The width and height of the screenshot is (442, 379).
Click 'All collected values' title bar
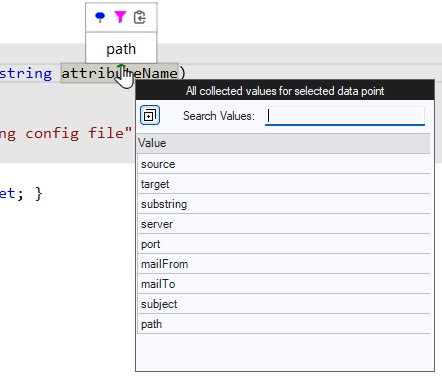(285, 91)
